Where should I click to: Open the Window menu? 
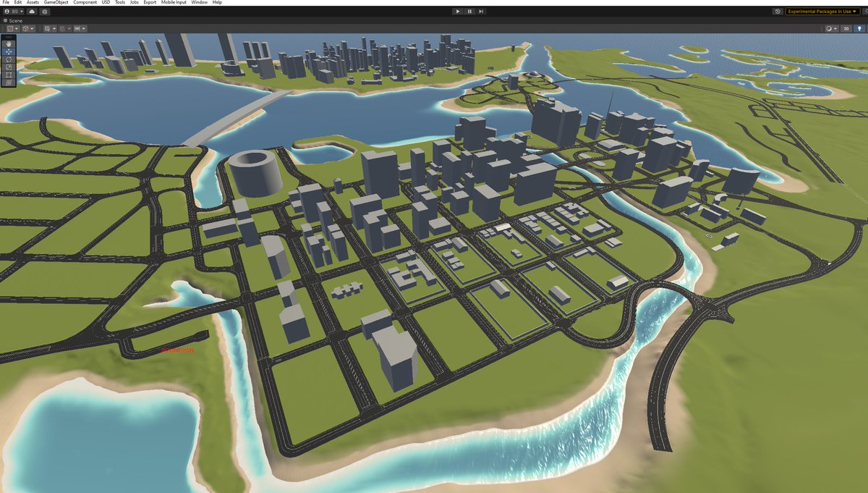[199, 3]
